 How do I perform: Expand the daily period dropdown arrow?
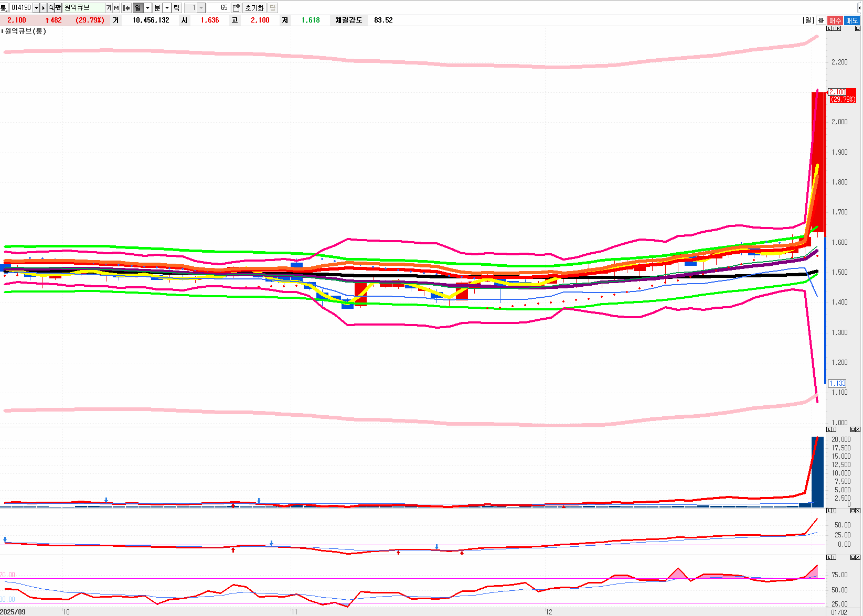coord(147,8)
